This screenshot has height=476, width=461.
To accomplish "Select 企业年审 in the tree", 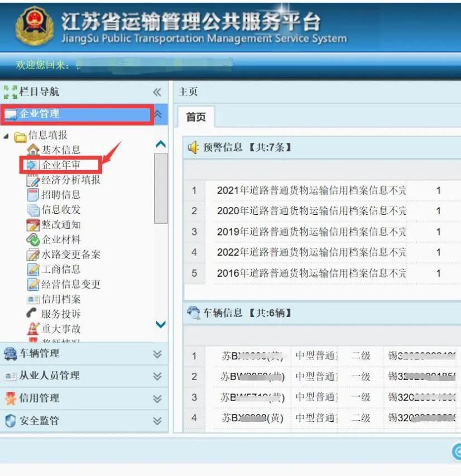I will click(x=61, y=165).
